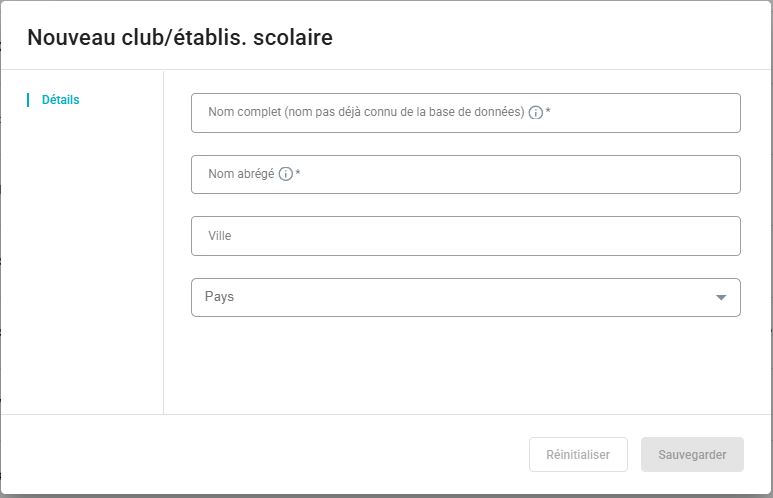
Task: Click the Ville placeholder text
Action: click(x=219, y=236)
